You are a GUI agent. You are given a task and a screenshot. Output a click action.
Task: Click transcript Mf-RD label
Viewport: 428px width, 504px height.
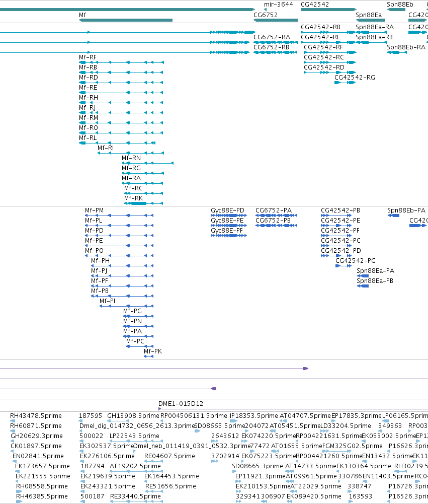89,77
